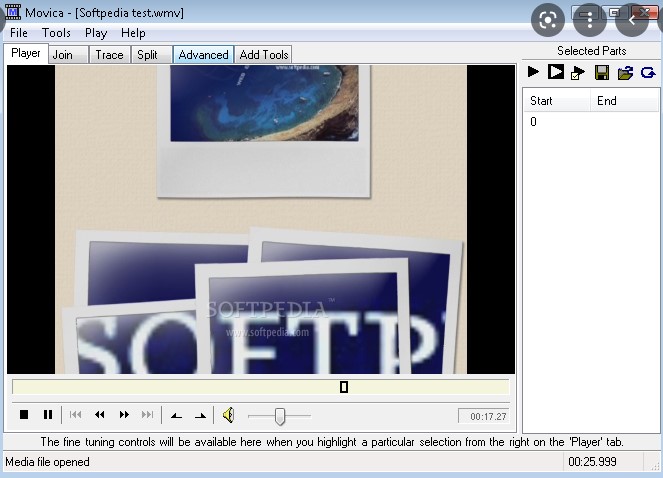The height and width of the screenshot is (478, 663).
Task: Click the End column header
Action: coord(624,101)
